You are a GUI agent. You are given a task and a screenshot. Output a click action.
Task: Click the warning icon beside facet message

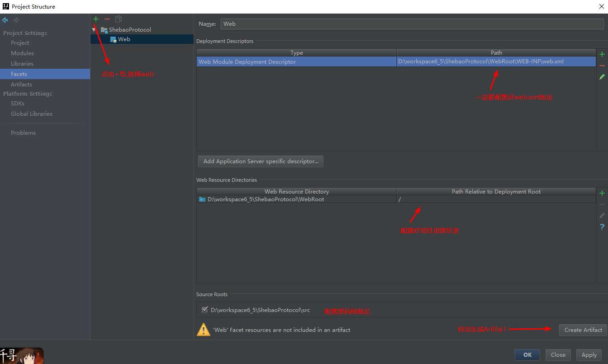[204, 330]
